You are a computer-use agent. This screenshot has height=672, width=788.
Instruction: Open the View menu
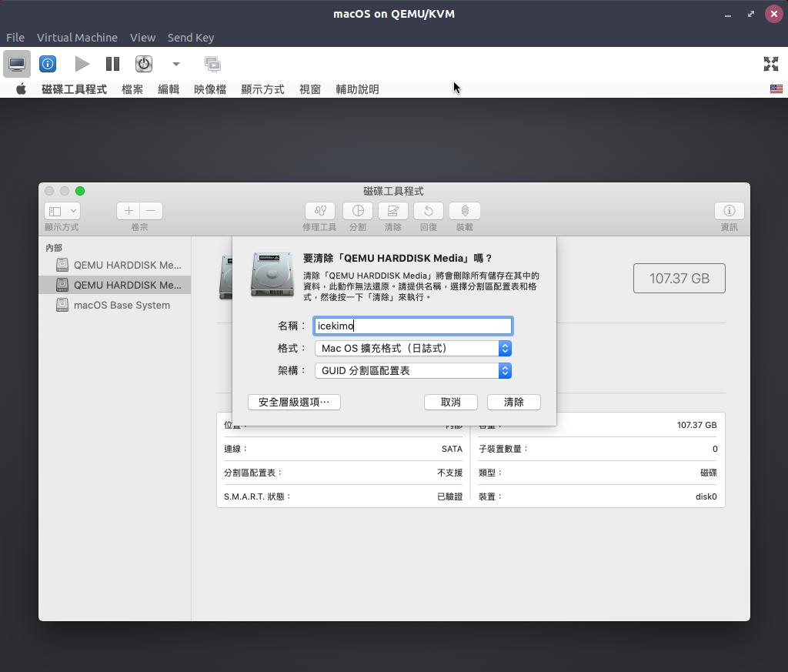[x=142, y=38]
